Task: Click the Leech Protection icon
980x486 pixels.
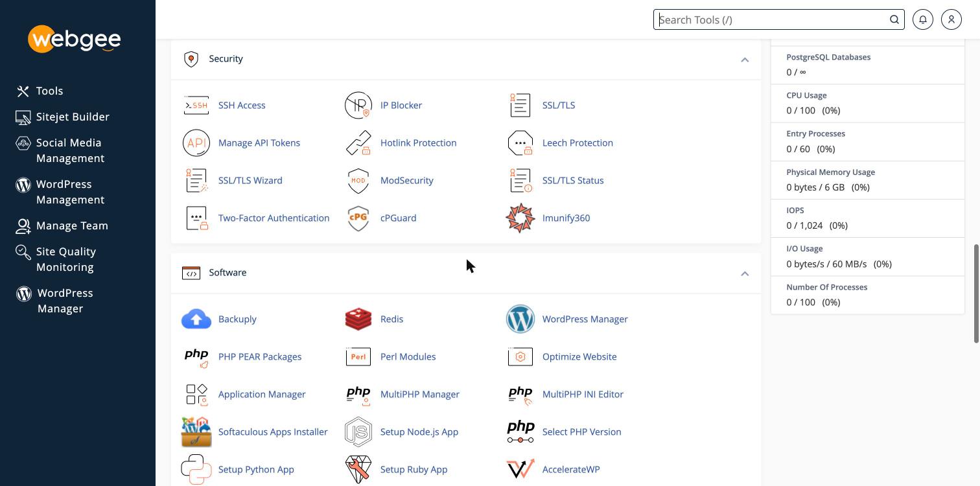Action: 520,143
